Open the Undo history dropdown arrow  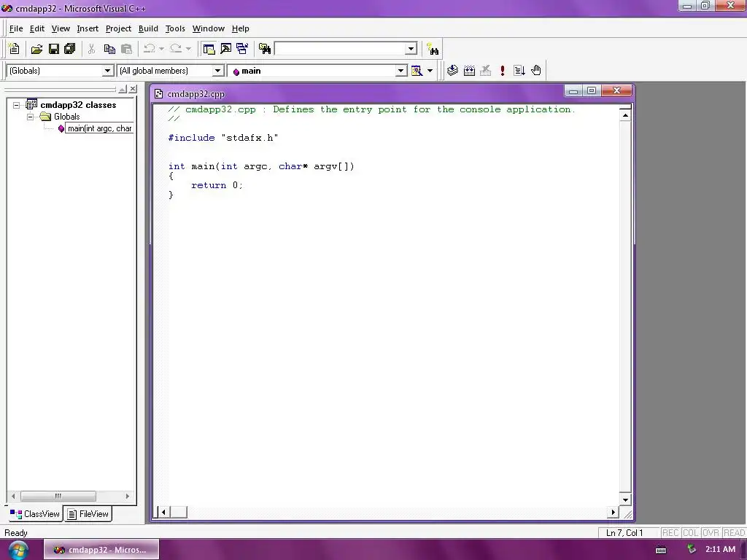[x=161, y=49]
